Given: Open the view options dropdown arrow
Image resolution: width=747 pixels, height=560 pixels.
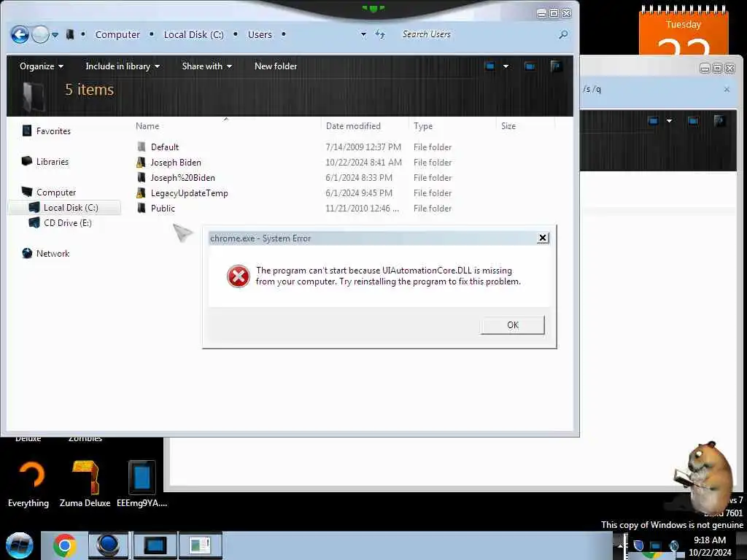Looking at the screenshot, I should 506,66.
